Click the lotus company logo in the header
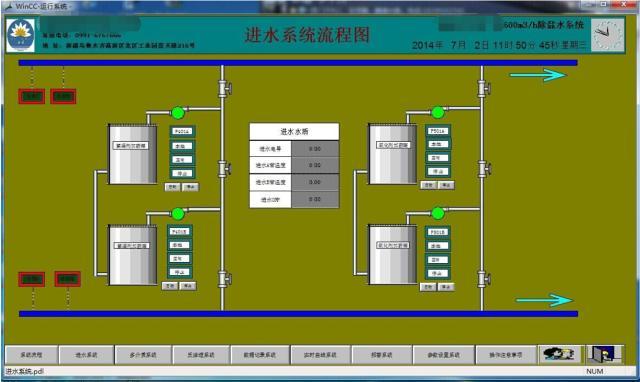The image size is (640, 382). [x=20, y=35]
